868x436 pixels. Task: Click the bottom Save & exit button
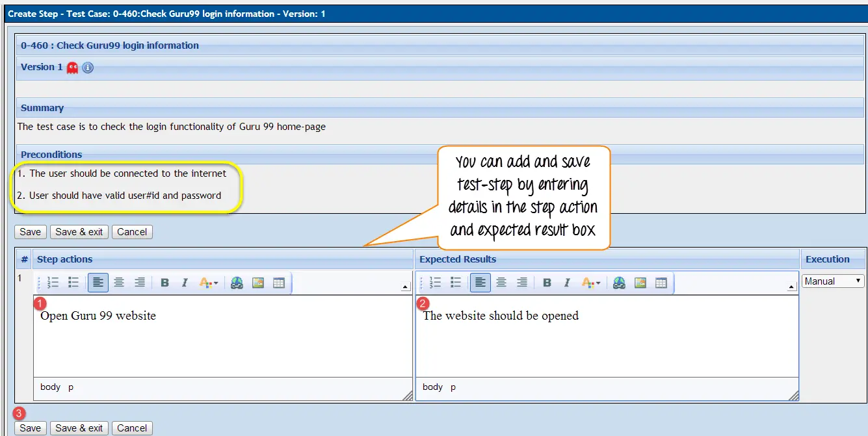coord(79,428)
